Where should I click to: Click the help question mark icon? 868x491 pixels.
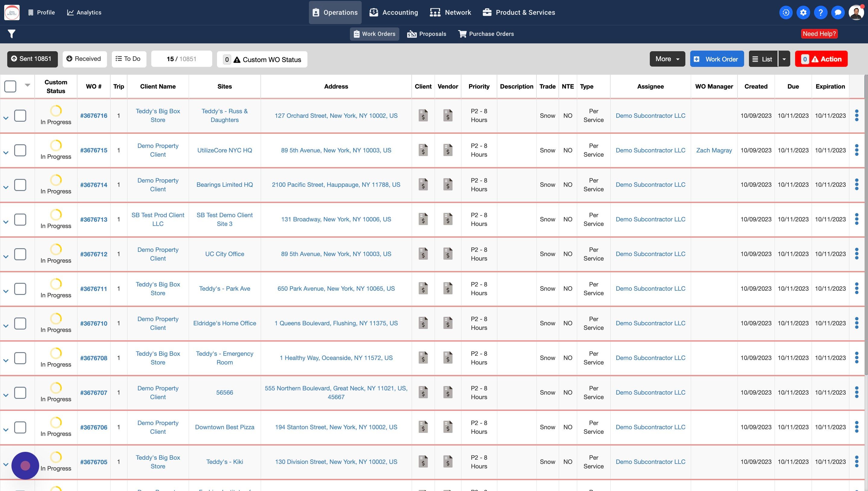(x=821, y=12)
